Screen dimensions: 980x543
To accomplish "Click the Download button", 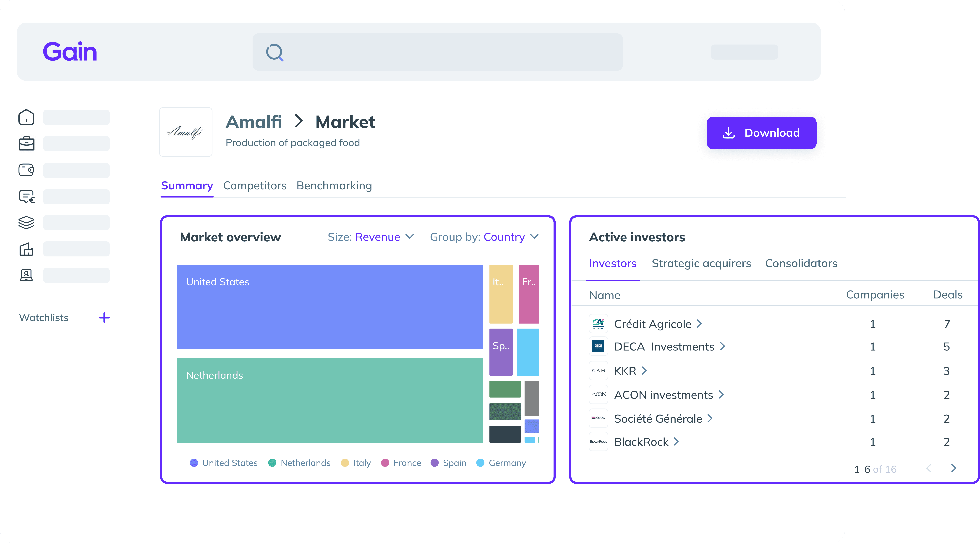I will pyautogui.click(x=761, y=133).
